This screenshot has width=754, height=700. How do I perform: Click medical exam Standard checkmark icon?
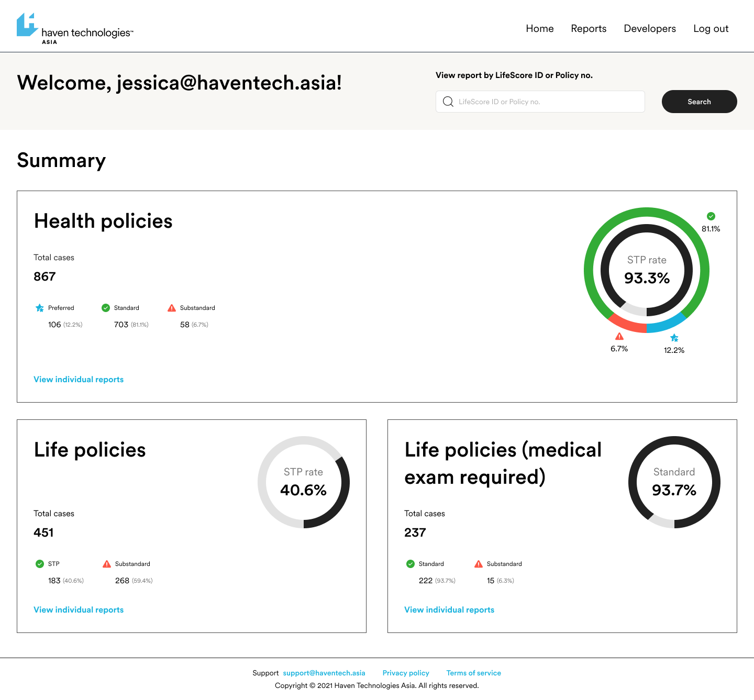pyautogui.click(x=411, y=564)
